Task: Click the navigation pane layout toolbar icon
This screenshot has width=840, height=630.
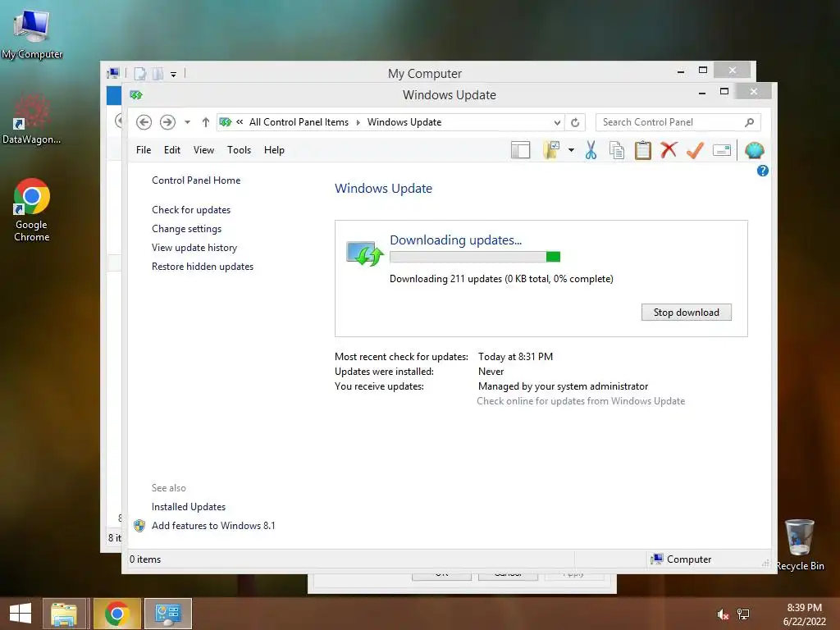Action: click(520, 151)
